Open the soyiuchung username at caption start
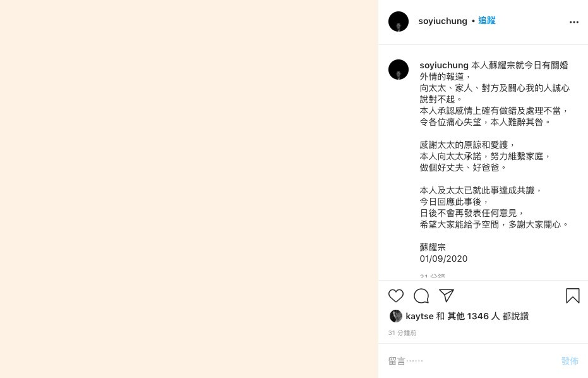Image resolution: width=588 pixels, height=378 pixels. coord(444,65)
